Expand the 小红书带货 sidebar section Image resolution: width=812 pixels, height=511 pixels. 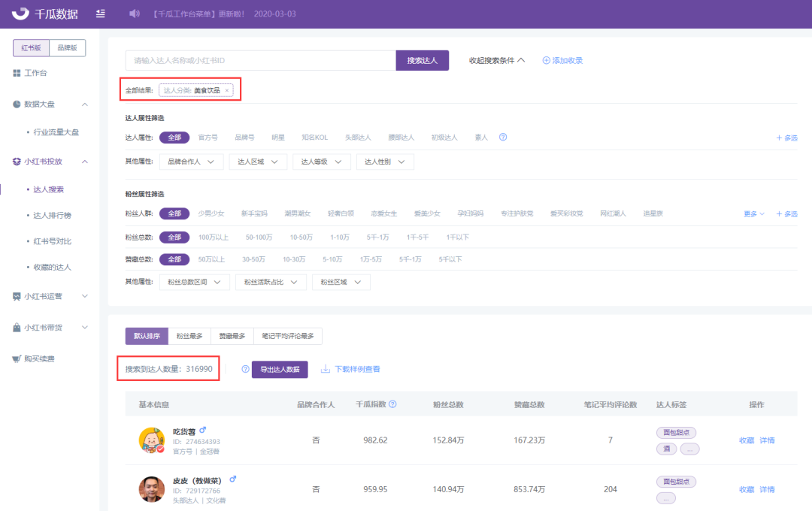pos(85,328)
